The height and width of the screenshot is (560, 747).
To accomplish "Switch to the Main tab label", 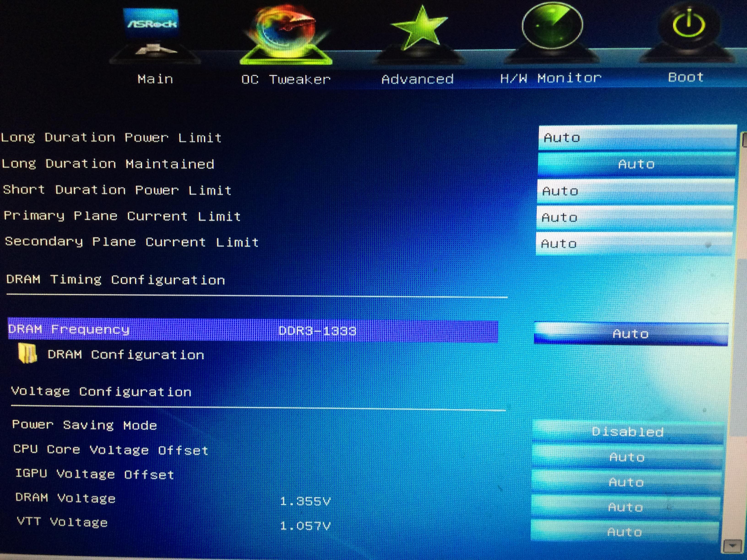I will [x=155, y=79].
